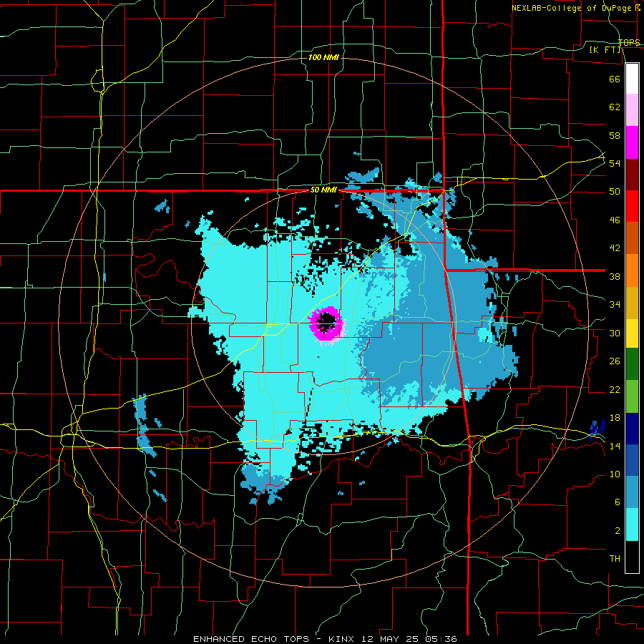
Task: Click the small dark blue echo at the right edge
Action: pos(597,429)
